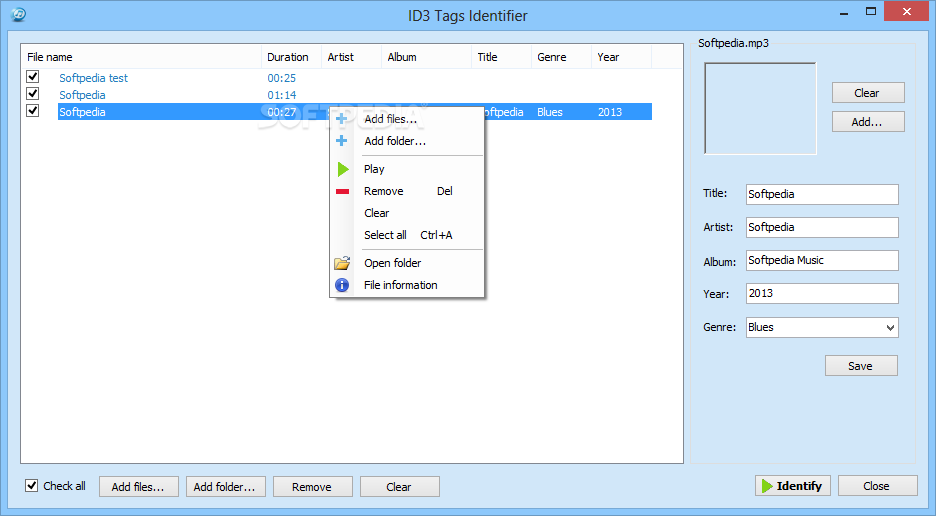Click into the Artist input field
The image size is (936, 516).
click(822, 227)
